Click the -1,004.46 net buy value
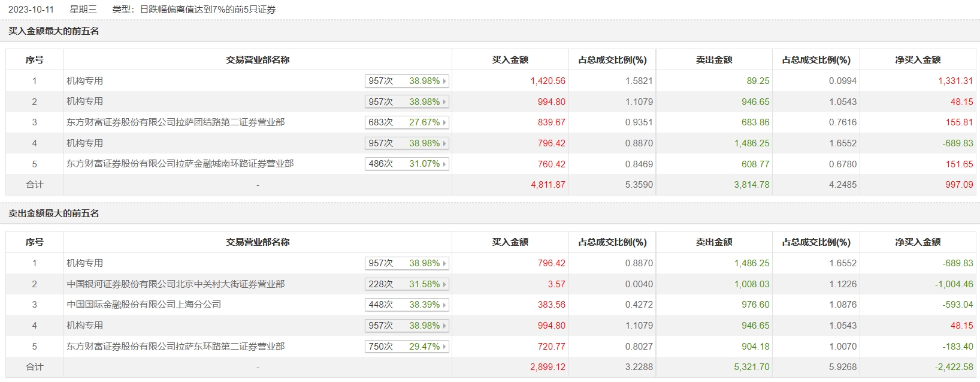The height and width of the screenshot is (382, 980). coord(954,284)
